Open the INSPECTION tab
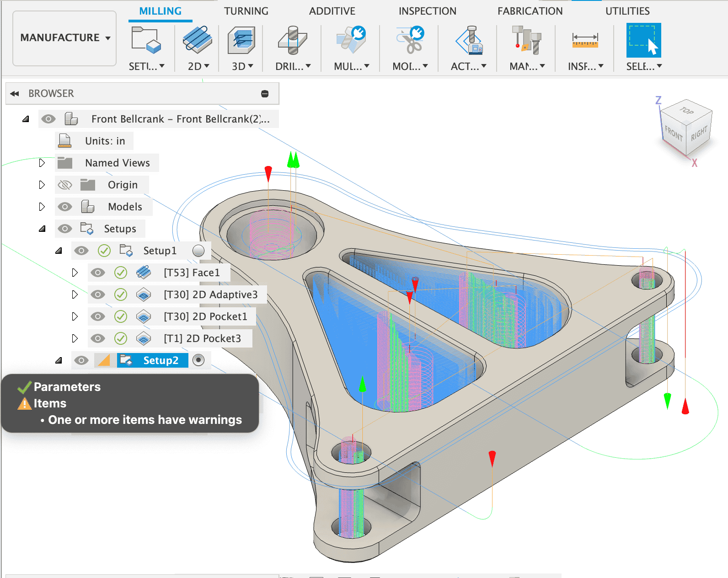The width and height of the screenshot is (728, 578). point(427,11)
